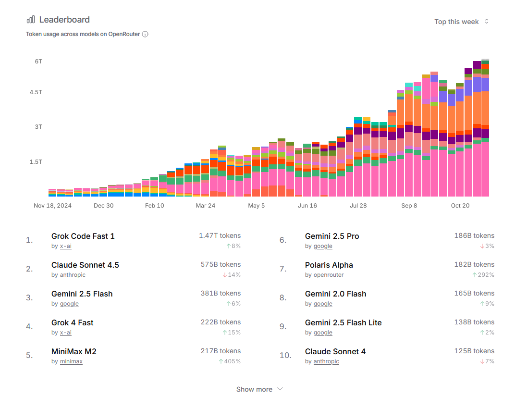This screenshot has width=515, height=420.
Task: Click the 1.47T tokens value for Grok Code Fast 1
Action: coord(220,235)
